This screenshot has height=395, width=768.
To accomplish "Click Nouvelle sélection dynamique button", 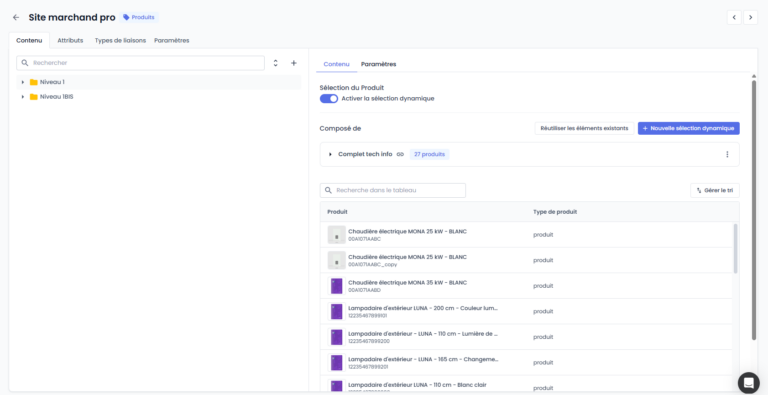I will pos(689,128).
